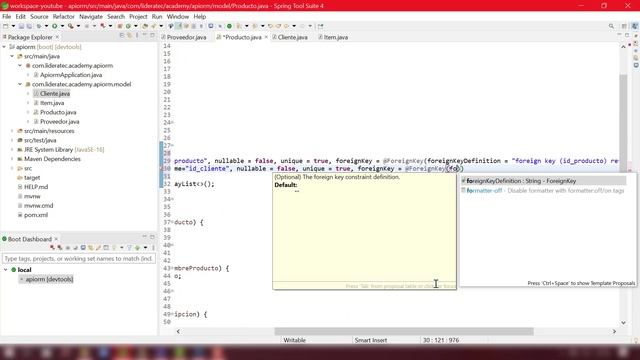The image size is (640, 360).
Task: Collapse All in Package Explorer
Action: click(122, 36)
